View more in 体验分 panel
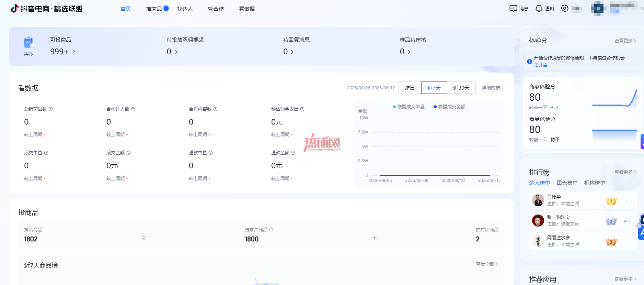644x285 pixels. (x=625, y=41)
